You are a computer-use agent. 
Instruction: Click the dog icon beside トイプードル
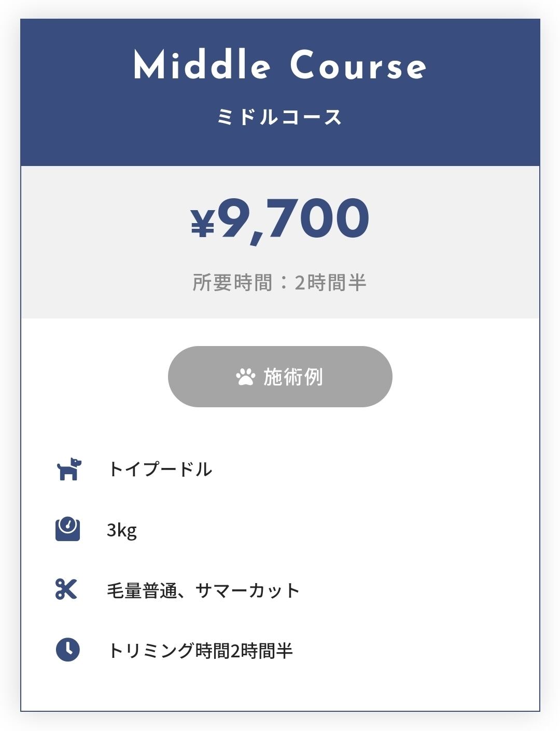(68, 469)
